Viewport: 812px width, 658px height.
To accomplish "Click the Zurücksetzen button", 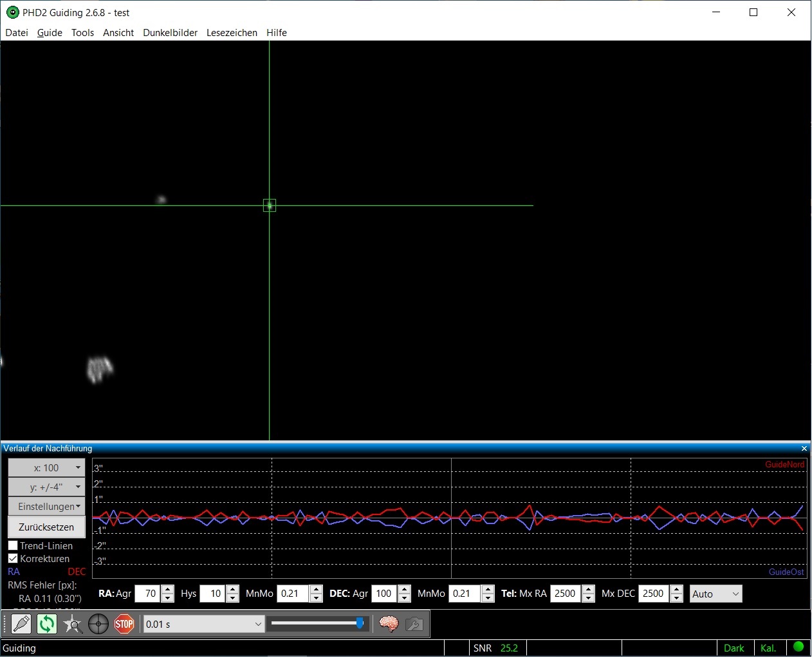I will pos(46,527).
